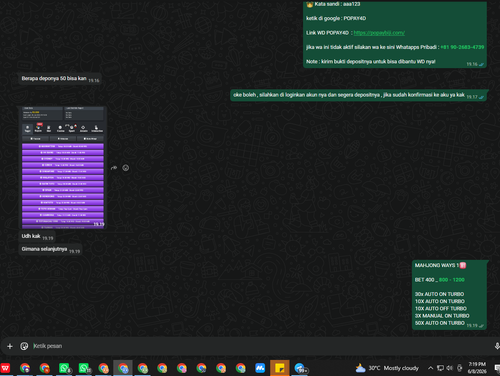The width and height of the screenshot is (500, 376).
Task: Open the attach plus icon beside message box
Action: click(10, 346)
